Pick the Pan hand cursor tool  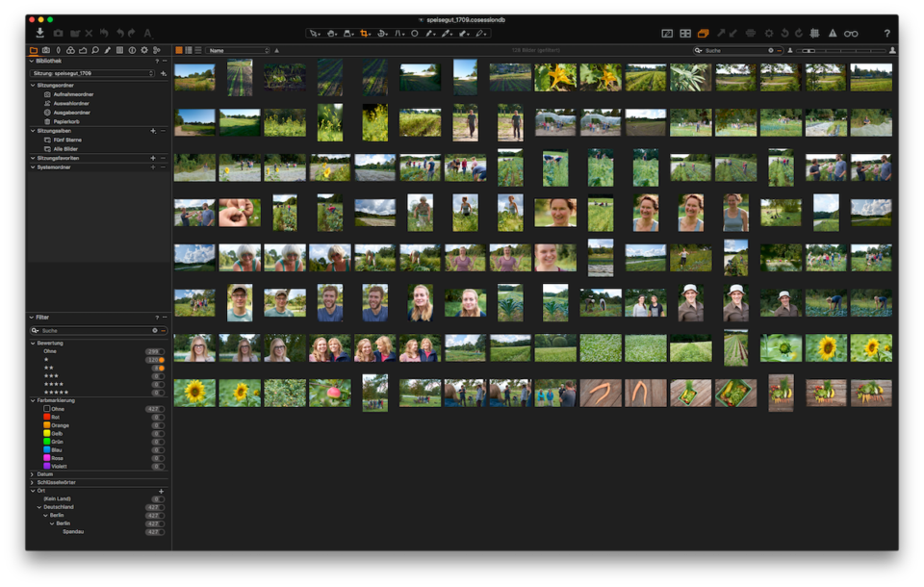click(x=332, y=34)
